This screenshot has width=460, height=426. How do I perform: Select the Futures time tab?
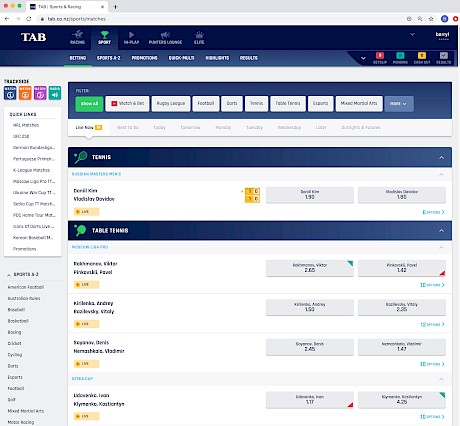361,127
